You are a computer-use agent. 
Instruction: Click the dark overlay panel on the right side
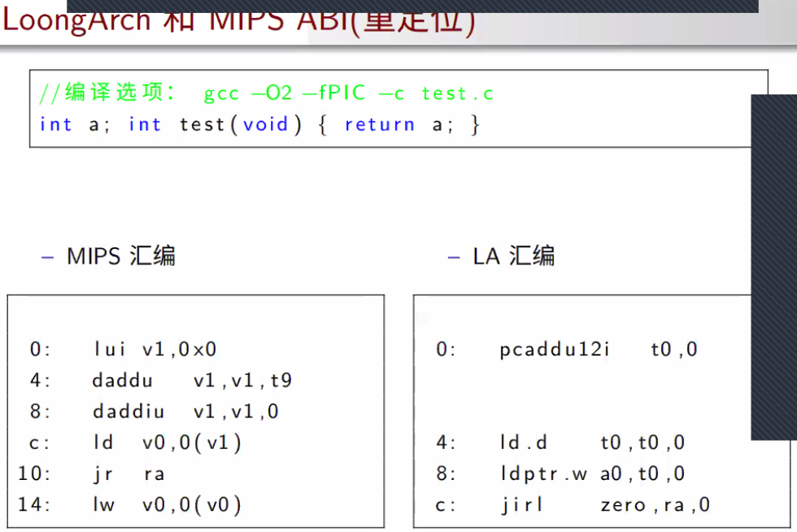[773, 267]
